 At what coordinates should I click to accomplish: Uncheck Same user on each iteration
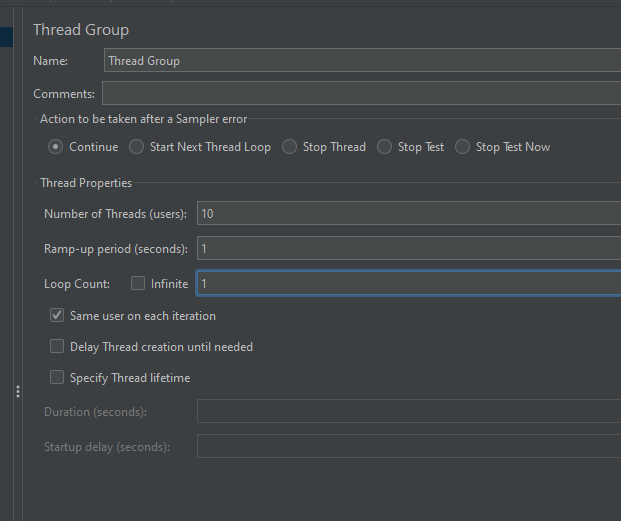[x=57, y=316]
